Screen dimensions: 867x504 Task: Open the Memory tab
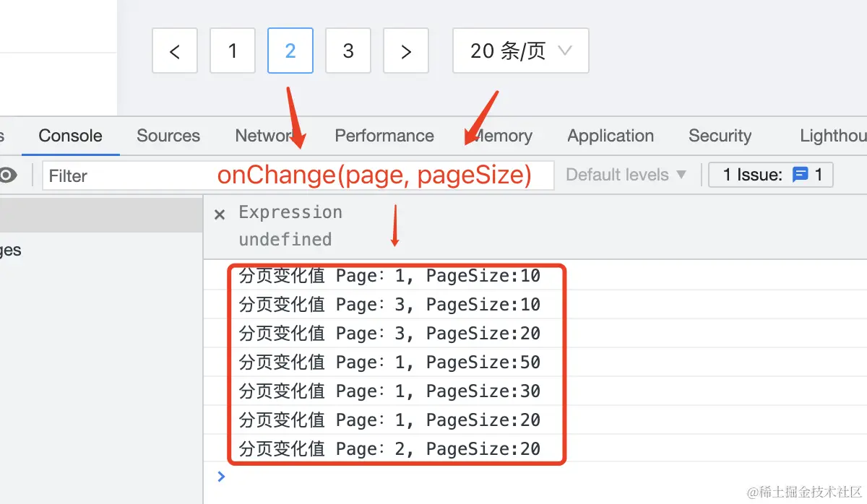pos(501,136)
